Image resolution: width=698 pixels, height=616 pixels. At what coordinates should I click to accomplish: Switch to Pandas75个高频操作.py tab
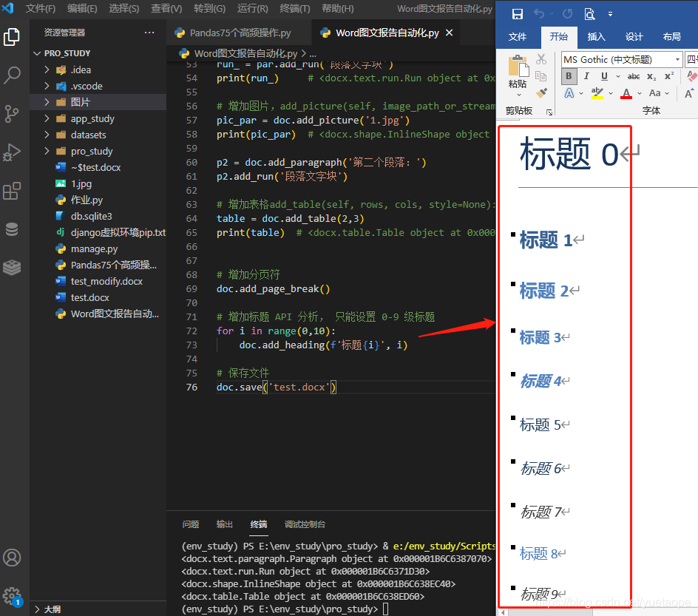(240, 33)
